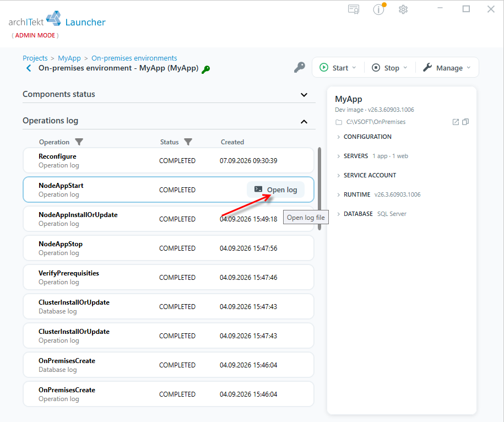Select OnPremisesCreate row labeled Operation log
This screenshot has width=504, height=422.
[169, 394]
